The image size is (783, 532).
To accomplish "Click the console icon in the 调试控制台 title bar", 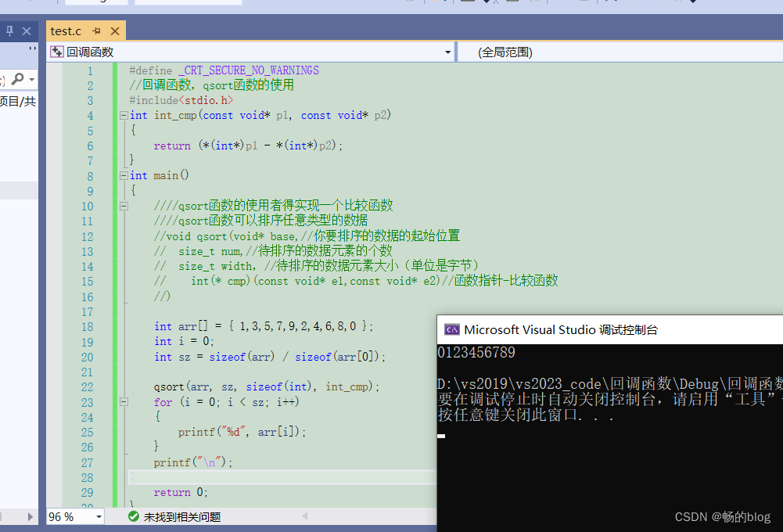I will click(x=451, y=329).
